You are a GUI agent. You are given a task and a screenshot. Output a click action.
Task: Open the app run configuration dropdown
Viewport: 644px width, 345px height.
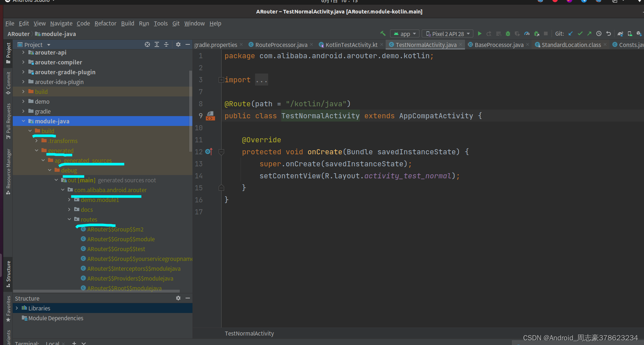coord(405,33)
